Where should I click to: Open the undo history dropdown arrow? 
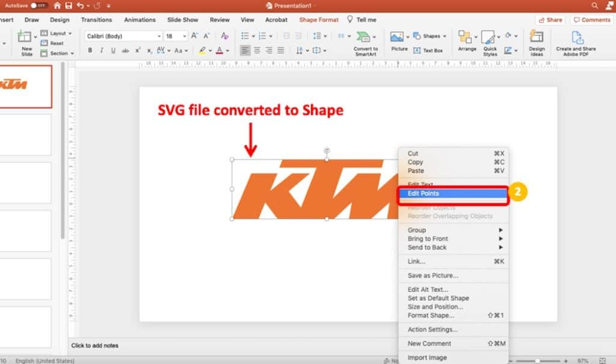coord(88,6)
